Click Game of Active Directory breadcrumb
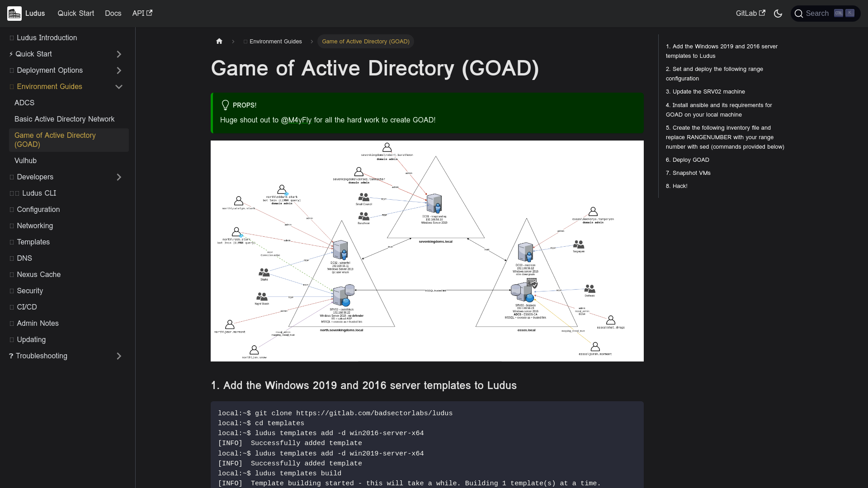The height and width of the screenshot is (488, 868). click(x=366, y=42)
